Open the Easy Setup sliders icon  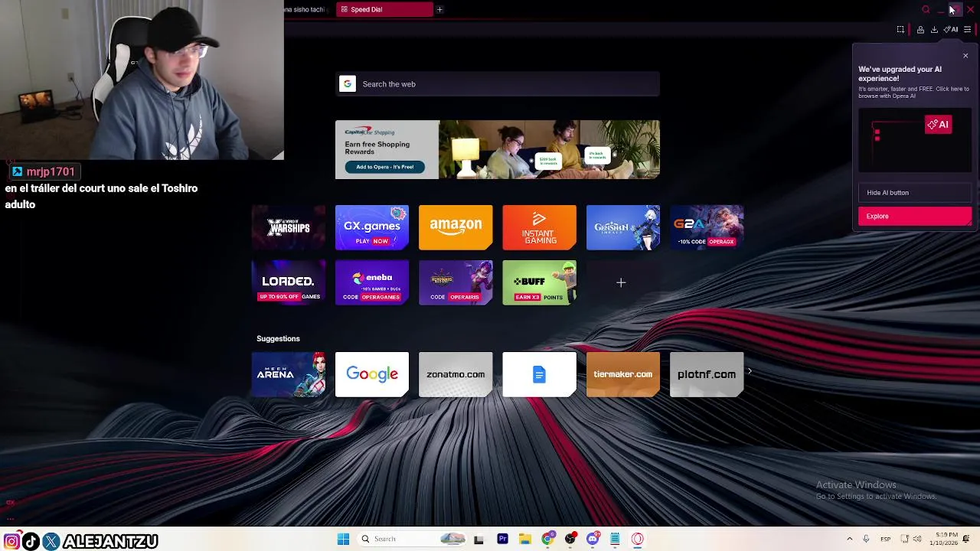968,30
